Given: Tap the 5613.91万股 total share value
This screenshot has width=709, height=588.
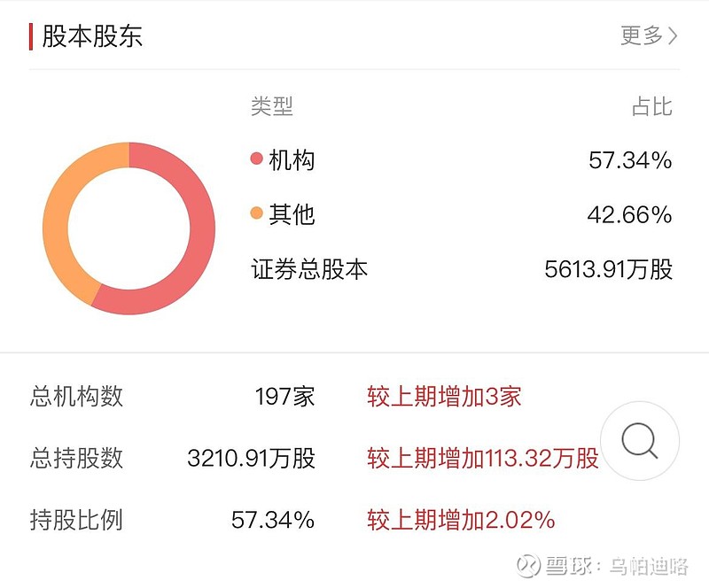Looking at the screenshot, I should (x=609, y=269).
